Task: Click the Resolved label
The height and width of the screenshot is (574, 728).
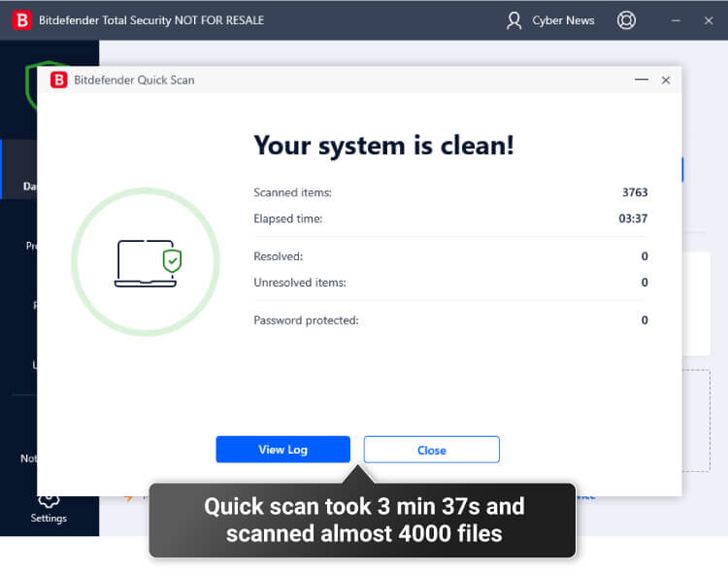Action: (279, 256)
